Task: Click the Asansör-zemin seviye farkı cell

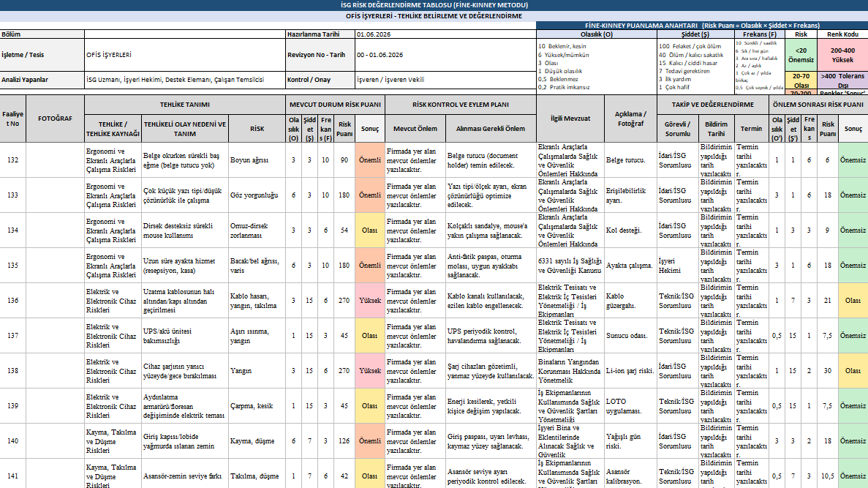Action: 185,476
